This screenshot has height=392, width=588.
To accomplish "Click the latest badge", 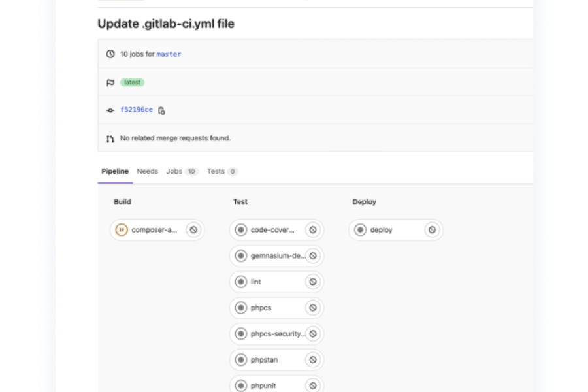I will 133,82.
